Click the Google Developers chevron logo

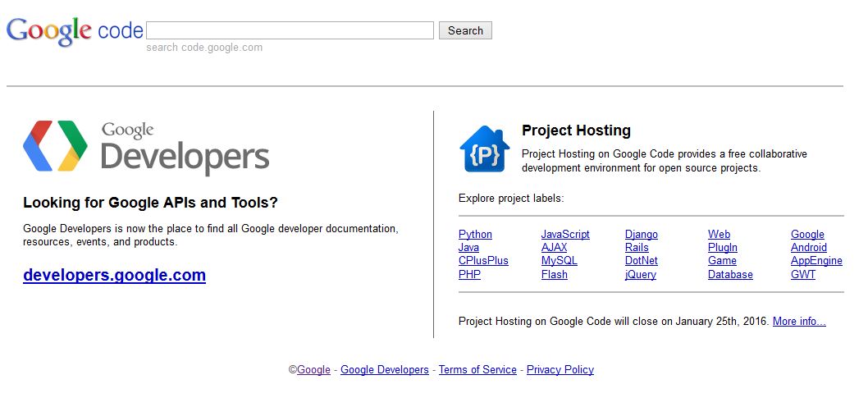(55, 145)
